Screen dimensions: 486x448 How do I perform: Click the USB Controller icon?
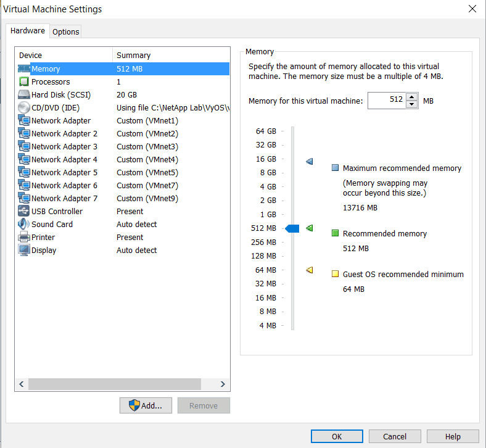pyautogui.click(x=24, y=212)
